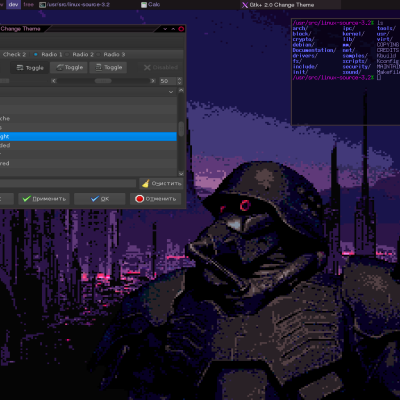This screenshot has width=400, height=400.
Task: Click 'COPYING' in the terminal listing
Action: 388,45
